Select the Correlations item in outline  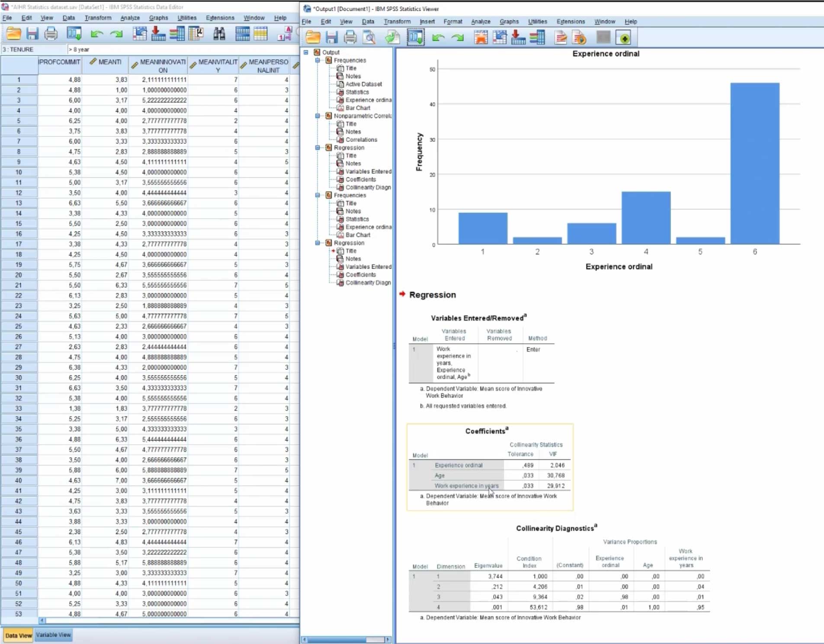pyautogui.click(x=361, y=140)
